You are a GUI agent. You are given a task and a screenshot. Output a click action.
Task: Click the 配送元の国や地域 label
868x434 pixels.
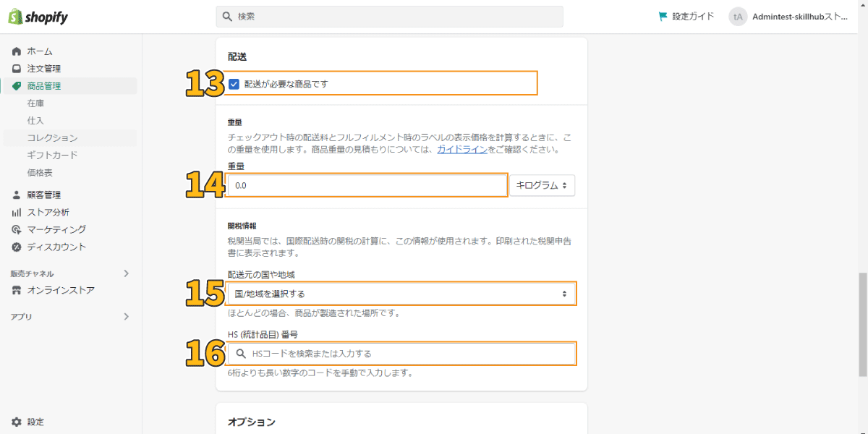[261, 275]
